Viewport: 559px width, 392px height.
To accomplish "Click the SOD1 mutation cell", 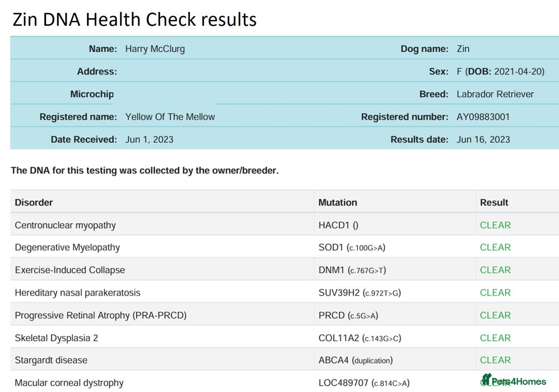I will (x=351, y=248).
